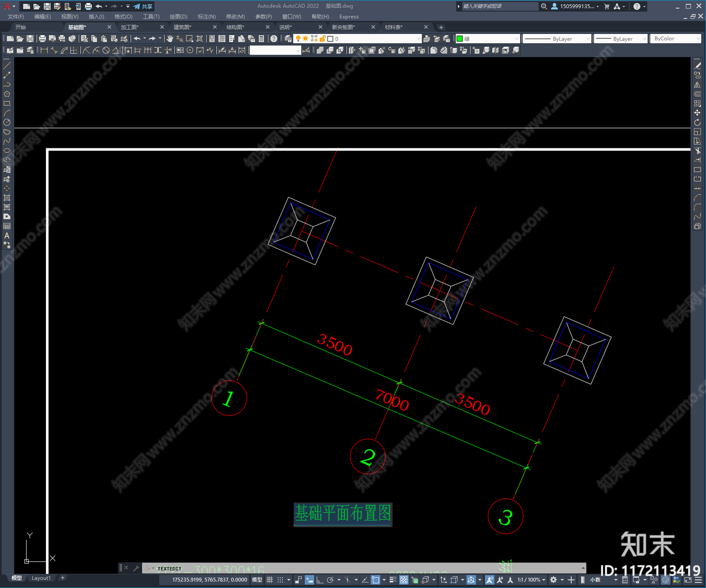Click the Diameter dimension tool
Viewport: 706px width, 588px height.
pyautogui.click(x=106, y=50)
